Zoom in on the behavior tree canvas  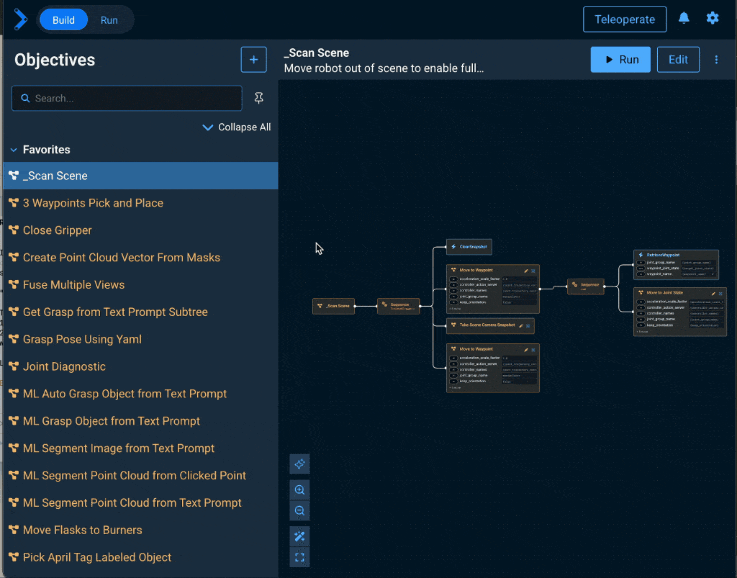[x=299, y=489]
